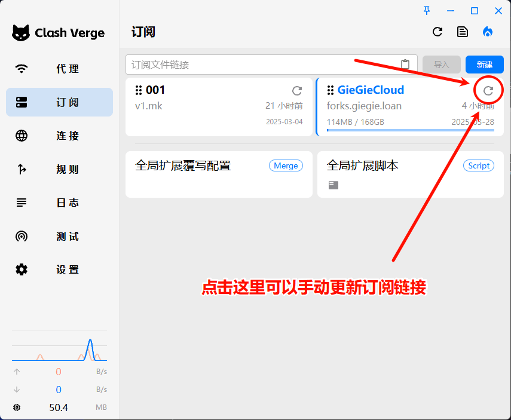Screen dimensions: 511x420
Task: Paste from clipboard icon in link field
Action: click(x=405, y=64)
